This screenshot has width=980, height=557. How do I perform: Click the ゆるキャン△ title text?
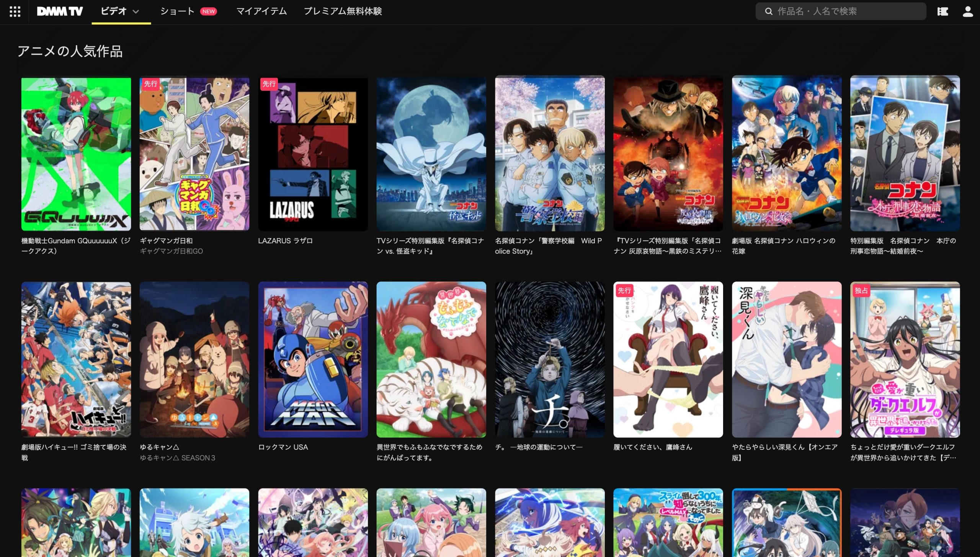coord(160,447)
